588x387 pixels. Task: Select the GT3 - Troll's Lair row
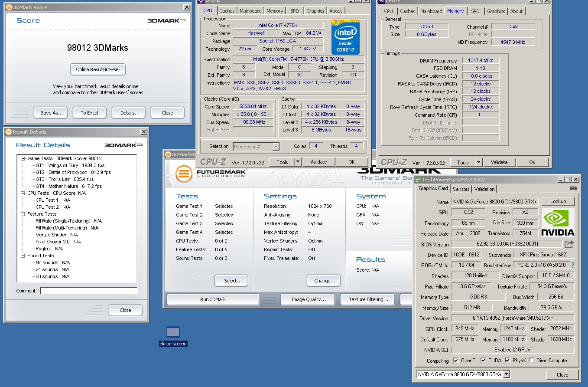[x=65, y=179]
